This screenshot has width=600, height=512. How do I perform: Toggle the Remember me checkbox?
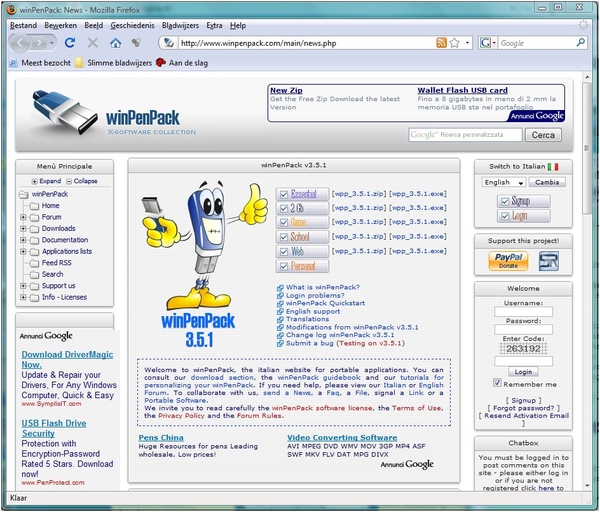pyautogui.click(x=497, y=383)
